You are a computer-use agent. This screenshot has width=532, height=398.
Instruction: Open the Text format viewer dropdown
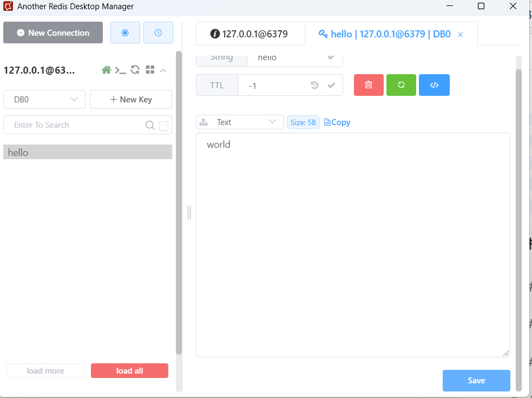pos(240,122)
